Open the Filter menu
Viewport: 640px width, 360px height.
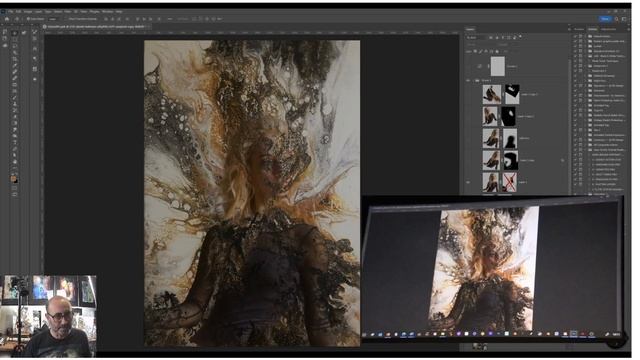(68, 12)
